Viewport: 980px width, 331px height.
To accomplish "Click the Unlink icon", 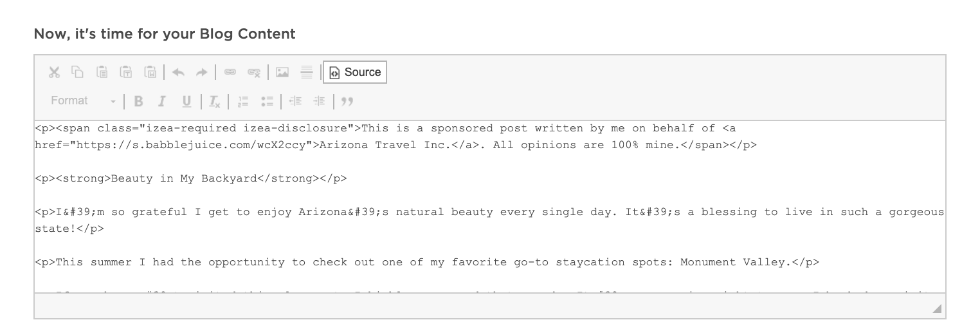I will [254, 72].
